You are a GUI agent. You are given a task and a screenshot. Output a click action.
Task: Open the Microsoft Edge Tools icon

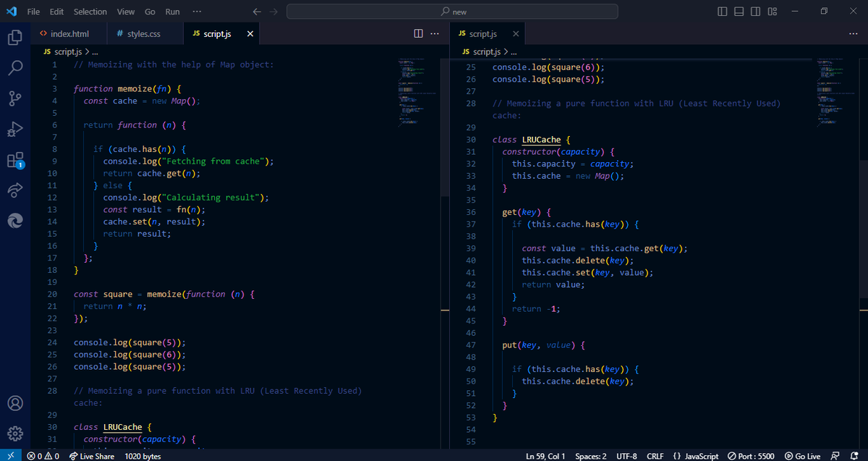tap(14, 221)
